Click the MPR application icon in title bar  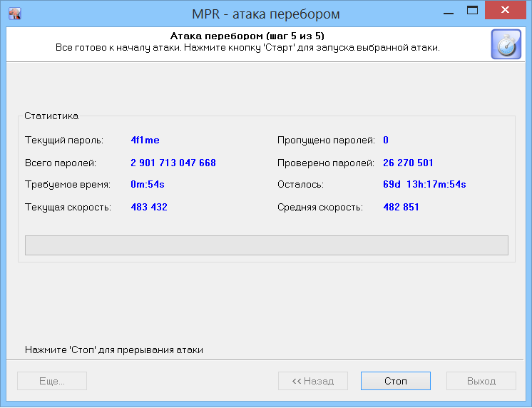point(14,14)
